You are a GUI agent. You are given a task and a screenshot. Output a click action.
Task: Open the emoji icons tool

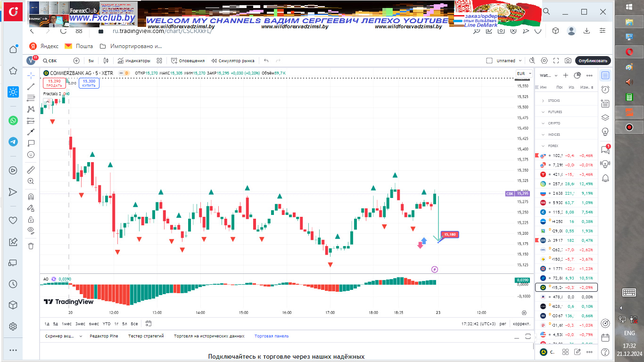point(31,155)
